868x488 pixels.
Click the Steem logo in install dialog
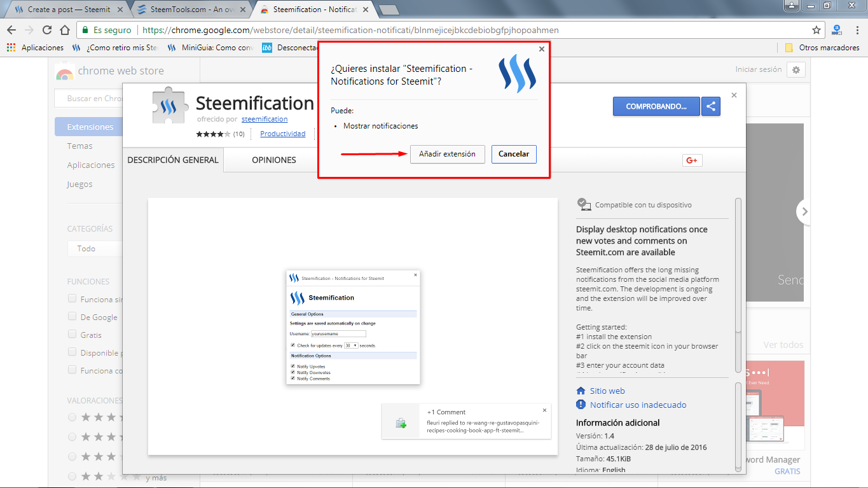[517, 73]
